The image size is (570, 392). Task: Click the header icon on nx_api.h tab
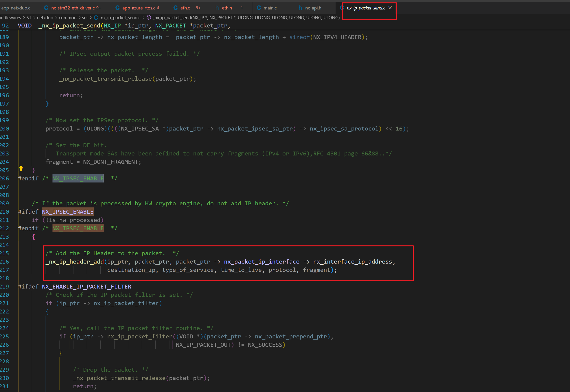click(x=300, y=8)
